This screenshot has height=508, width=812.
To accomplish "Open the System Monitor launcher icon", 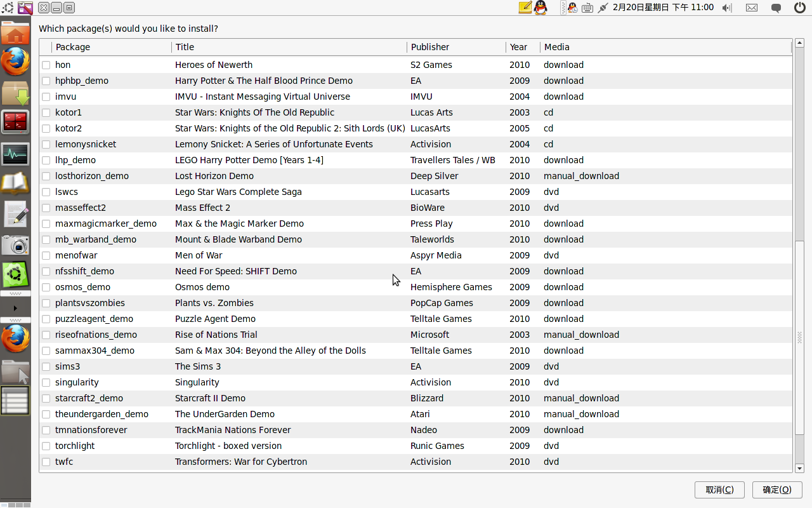I will [15, 154].
